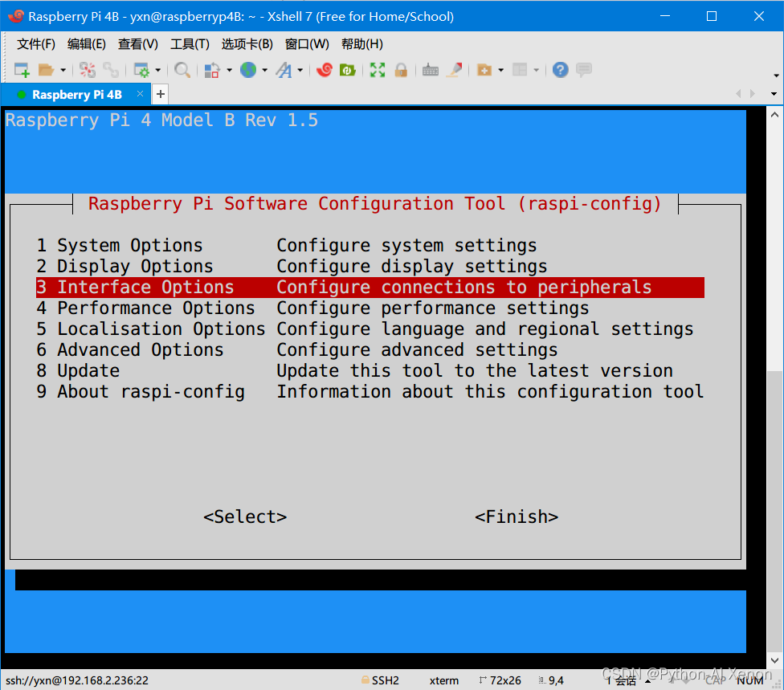Expand the color scheme dropdown arrow
784x690 pixels.
coord(230,70)
